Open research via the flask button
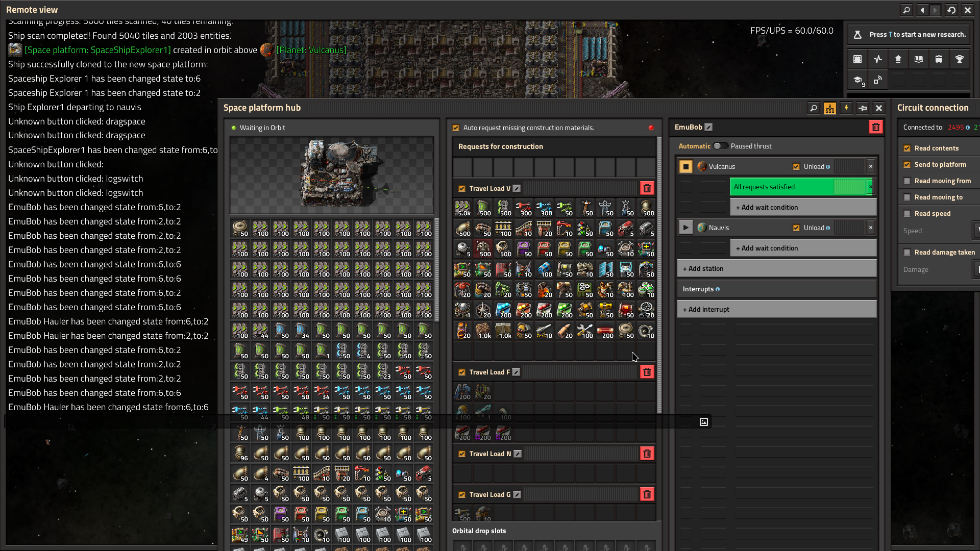 point(857,34)
